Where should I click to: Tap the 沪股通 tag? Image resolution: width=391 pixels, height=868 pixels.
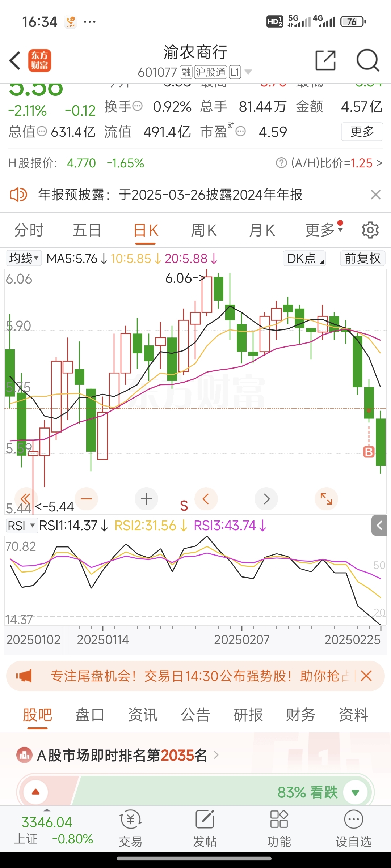(211, 72)
